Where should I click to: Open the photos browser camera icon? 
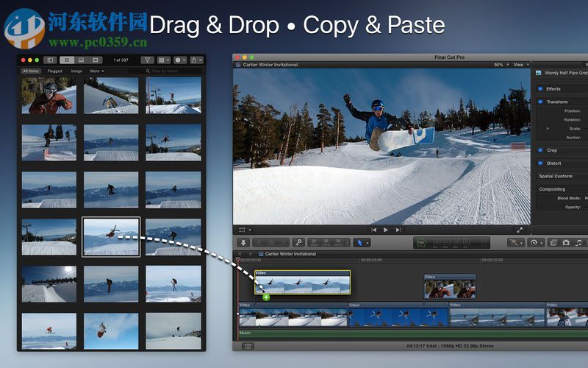[x=566, y=243]
